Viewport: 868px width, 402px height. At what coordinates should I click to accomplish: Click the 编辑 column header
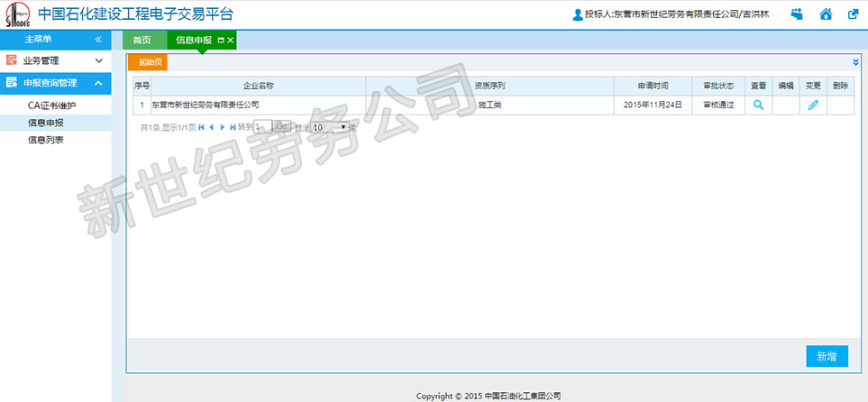click(x=785, y=86)
